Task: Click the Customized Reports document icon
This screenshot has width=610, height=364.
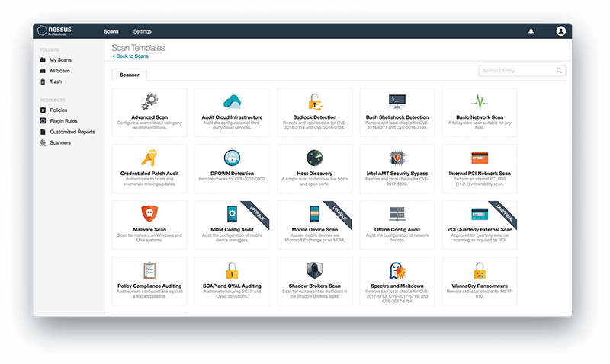Action: (43, 132)
